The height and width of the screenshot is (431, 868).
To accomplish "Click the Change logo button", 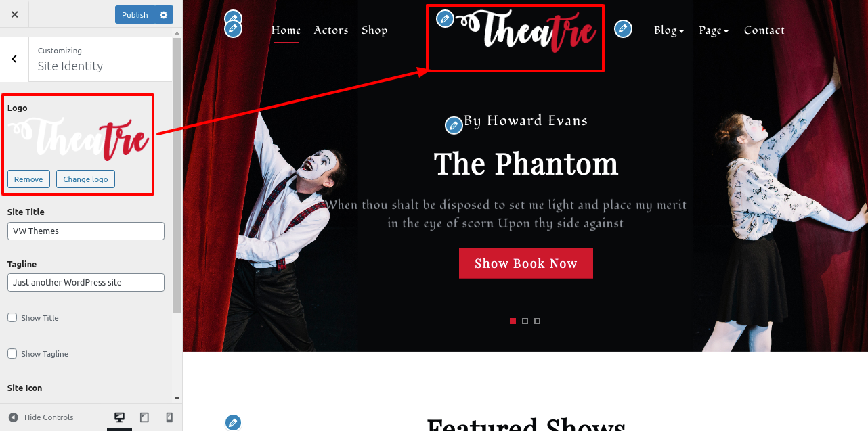I will point(85,179).
